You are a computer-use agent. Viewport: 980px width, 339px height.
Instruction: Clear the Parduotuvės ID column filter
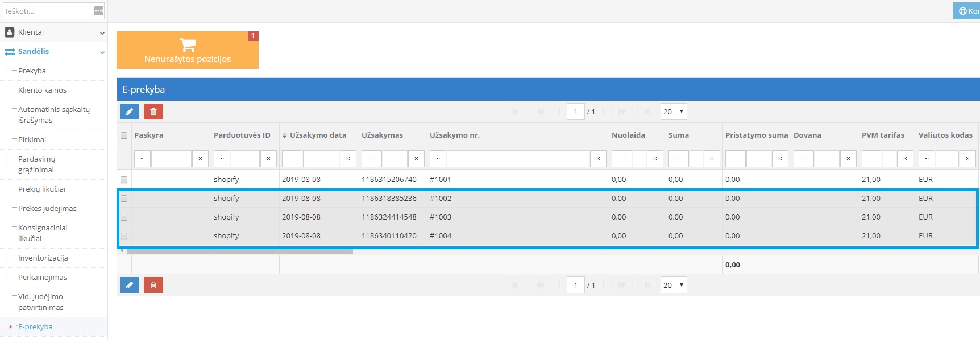coord(268,159)
